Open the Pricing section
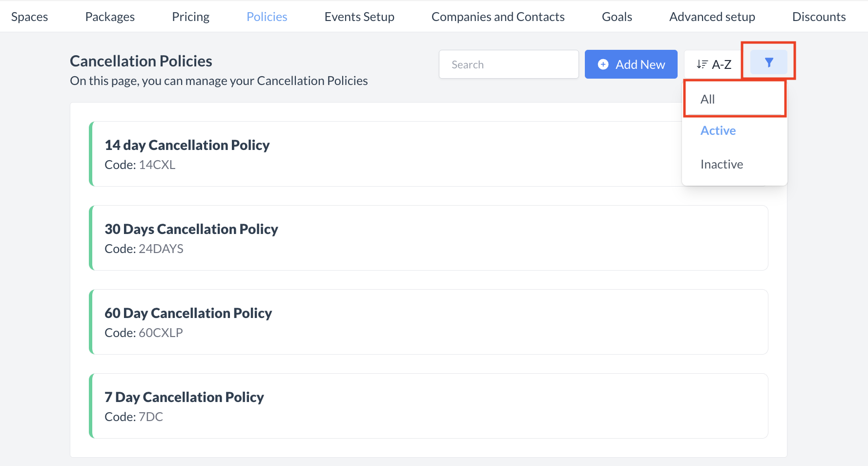The image size is (868, 466). point(190,16)
